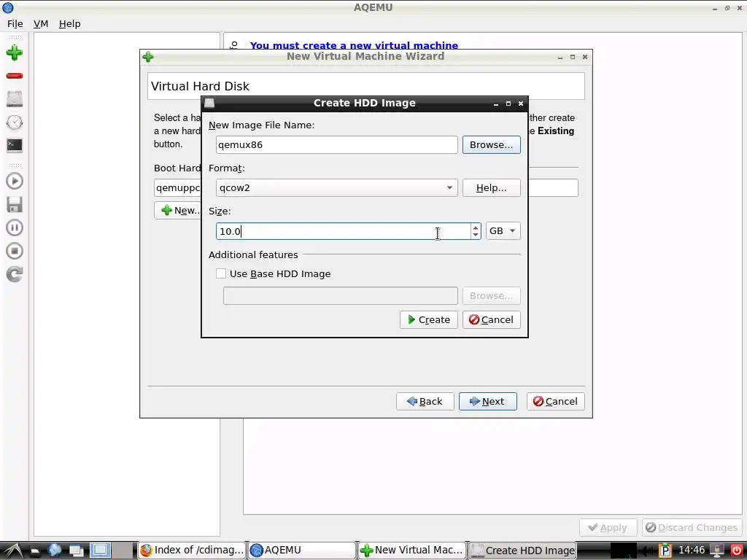Image resolution: width=747 pixels, height=560 pixels.
Task: Click the clipboard P tray icon
Action: tap(665, 551)
